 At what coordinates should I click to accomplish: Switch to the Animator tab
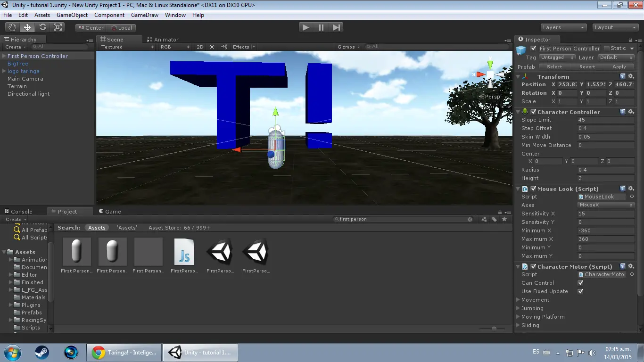[x=163, y=40]
